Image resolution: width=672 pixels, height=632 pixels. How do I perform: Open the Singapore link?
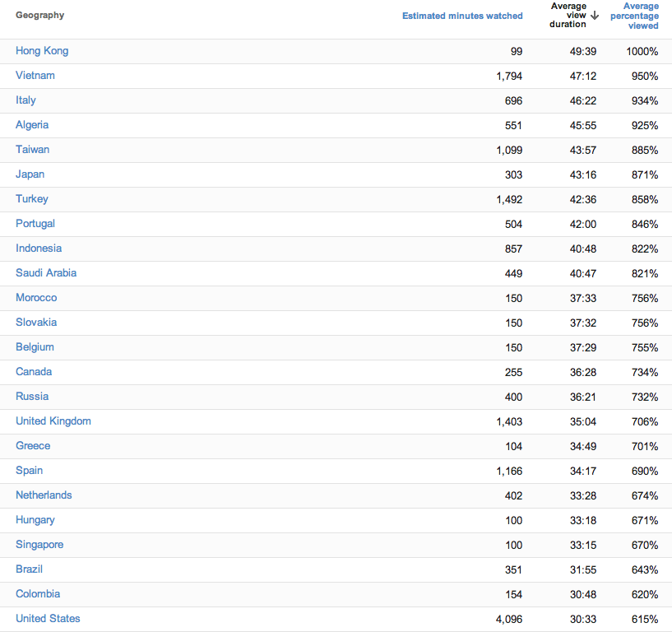click(39, 545)
